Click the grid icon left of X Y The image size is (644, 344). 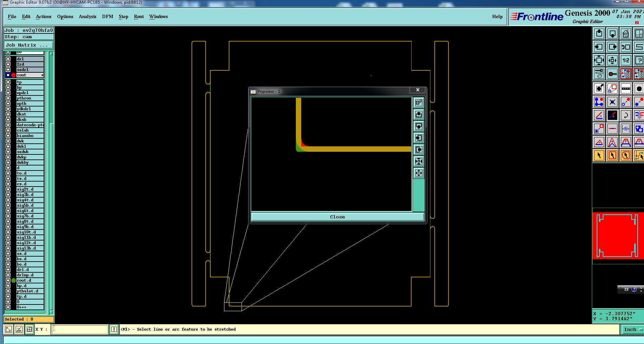tap(30, 329)
